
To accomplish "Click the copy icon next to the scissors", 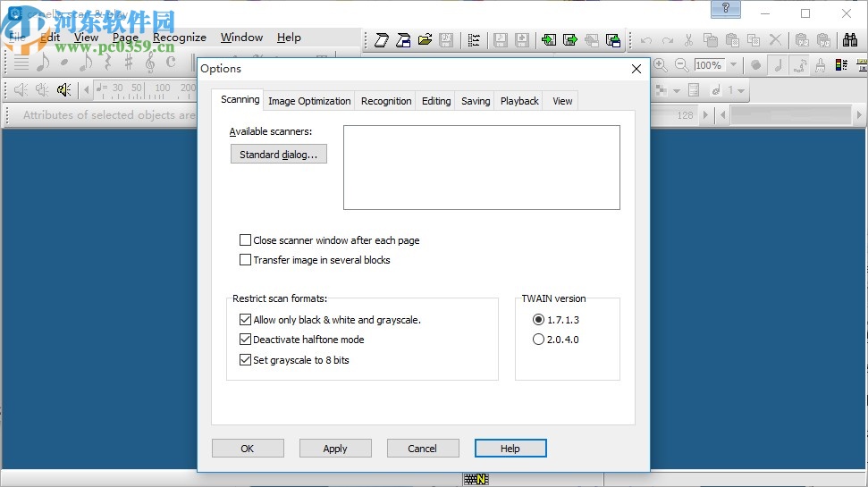I will pyautogui.click(x=711, y=40).
